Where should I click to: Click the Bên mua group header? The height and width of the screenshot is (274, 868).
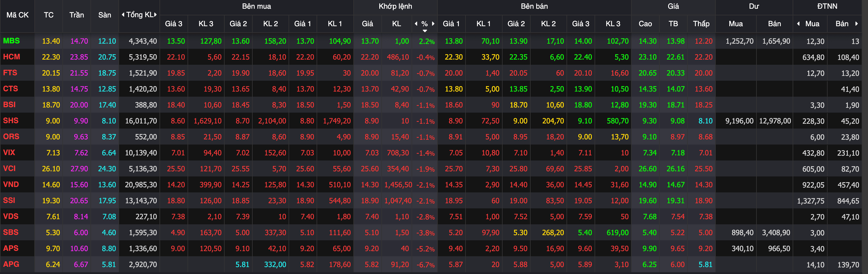point(257,6)
